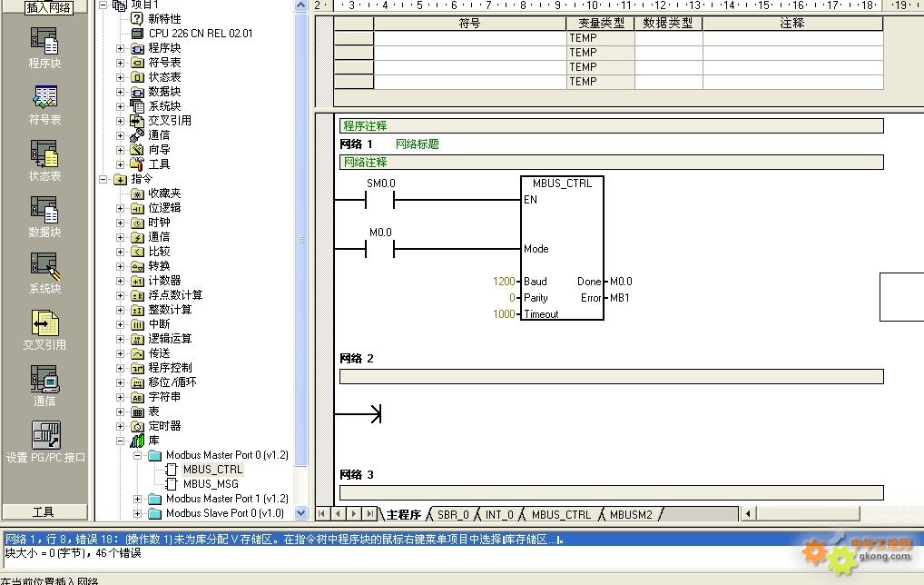Select 新特性 in the project tree

coord(164,19)
